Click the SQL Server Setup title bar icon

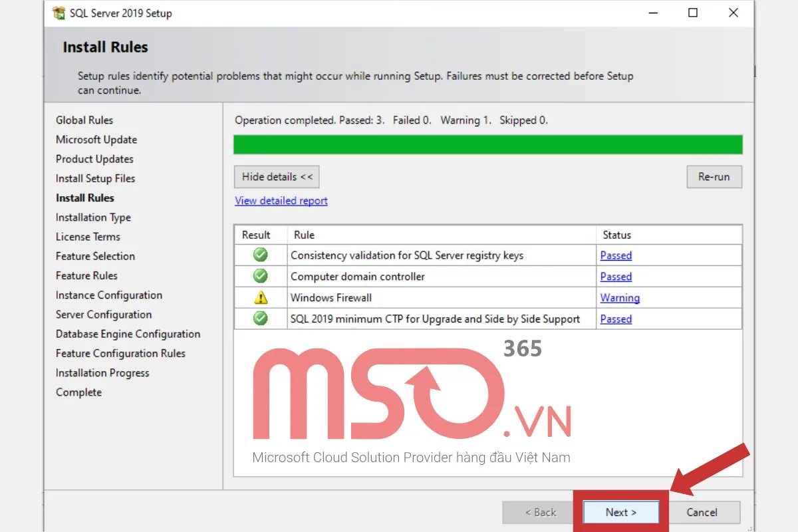pos(60,13)
